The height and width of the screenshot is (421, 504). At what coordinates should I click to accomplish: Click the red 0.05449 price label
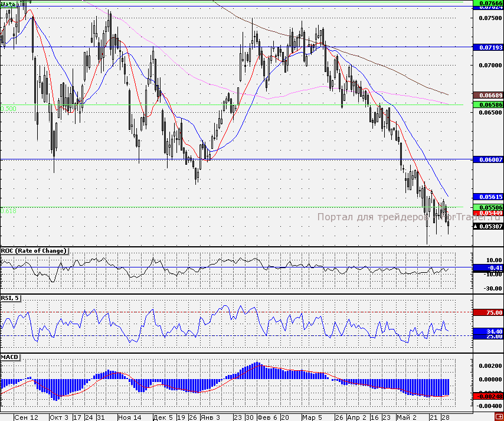488,213
